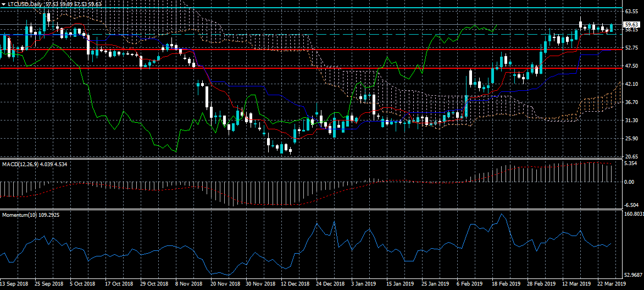Click the 22 Mar 2019 date label
Image resolution: width=644 pixels, height=290 pixels.
point(611,284)
